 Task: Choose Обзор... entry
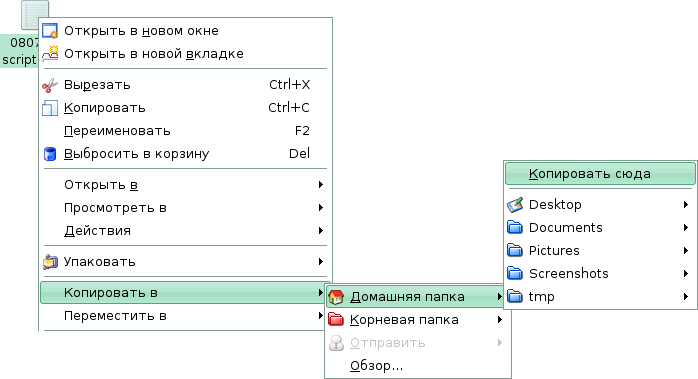click(x=418, y=366)
